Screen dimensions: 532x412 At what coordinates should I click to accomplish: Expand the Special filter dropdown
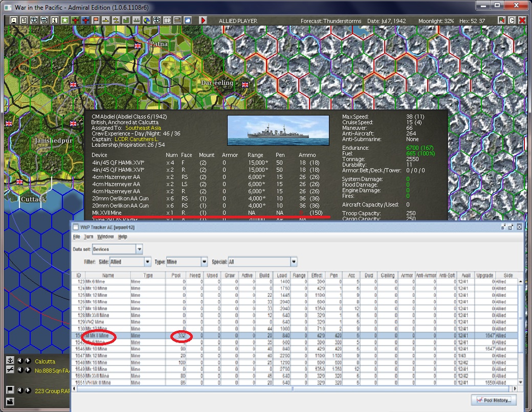294,262
